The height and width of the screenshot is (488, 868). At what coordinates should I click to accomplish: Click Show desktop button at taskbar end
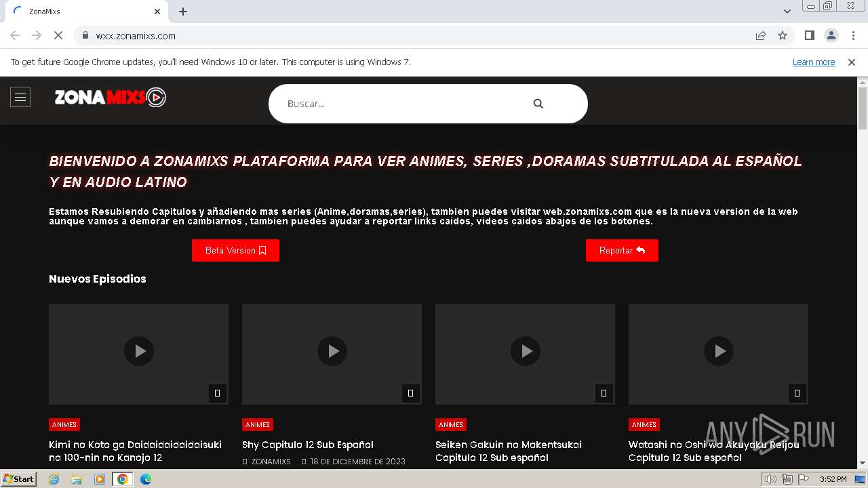(861, 479)
